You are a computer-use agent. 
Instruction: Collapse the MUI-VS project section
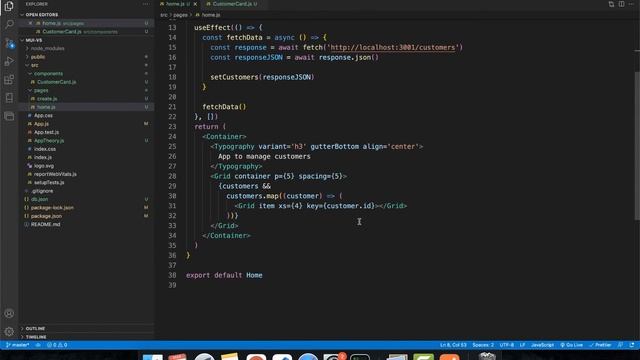click(x=86, y=40)
